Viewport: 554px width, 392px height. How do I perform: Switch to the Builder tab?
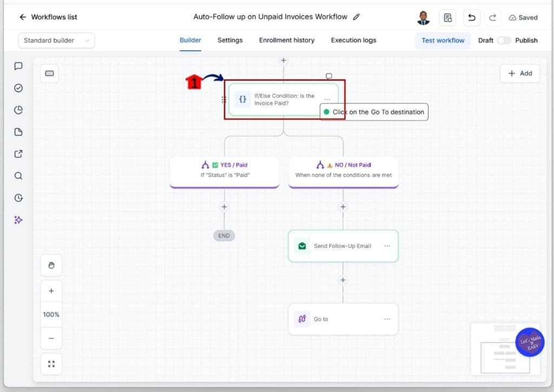point(190,40)
